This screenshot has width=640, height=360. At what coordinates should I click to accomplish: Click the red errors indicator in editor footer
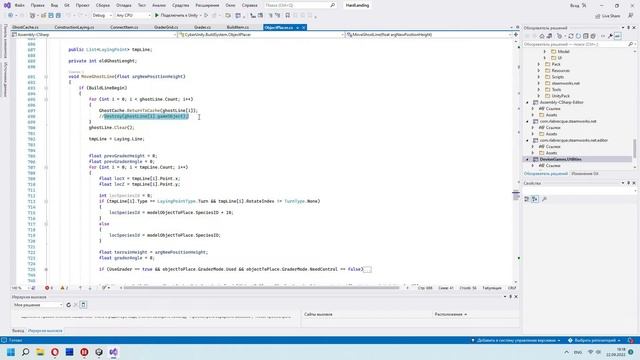click(49, 288)
